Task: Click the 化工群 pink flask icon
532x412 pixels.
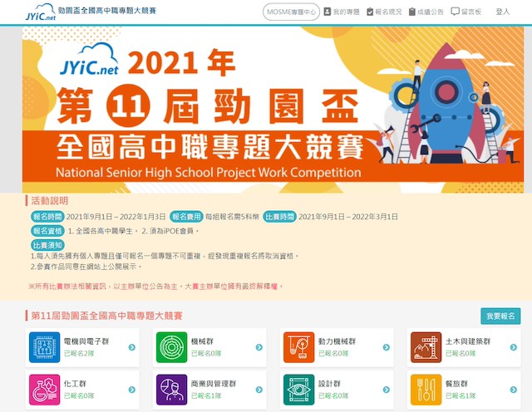Action: 44,390
